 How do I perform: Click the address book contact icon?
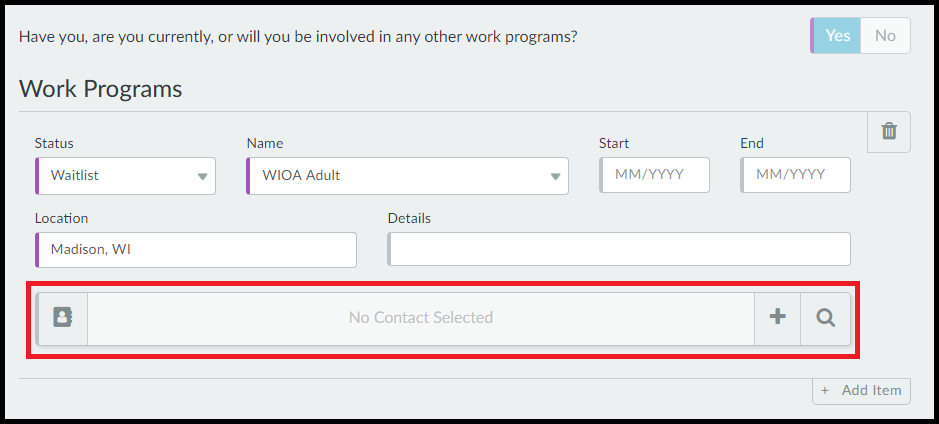pyautogui.click(x=63, y=318)
